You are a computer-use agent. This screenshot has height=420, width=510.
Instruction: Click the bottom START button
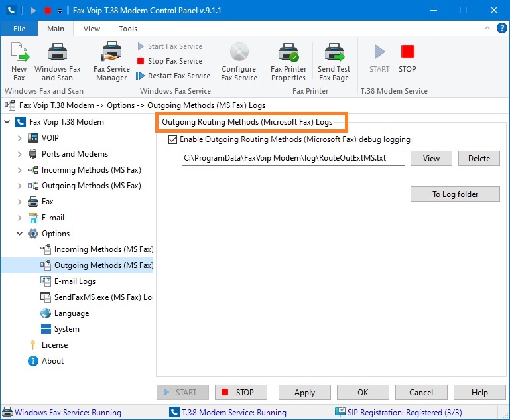coord(182,393)
